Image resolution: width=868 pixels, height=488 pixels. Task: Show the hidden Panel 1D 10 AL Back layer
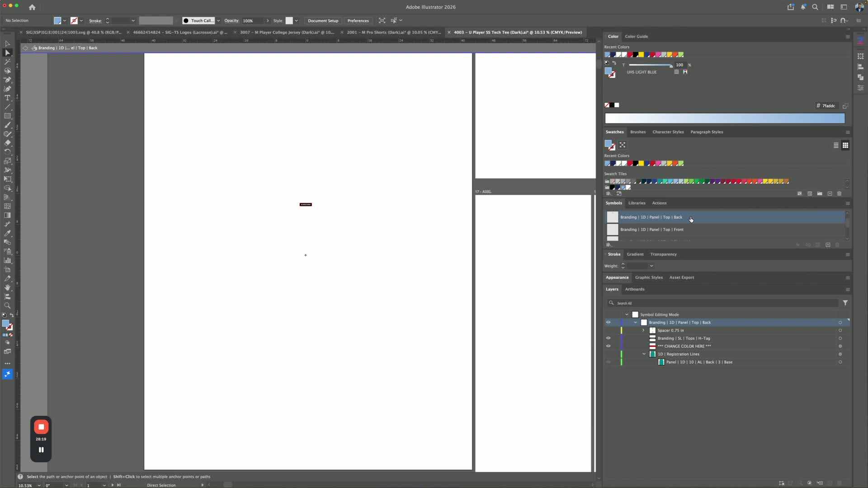pyautogui.click(x=608, y=362)
